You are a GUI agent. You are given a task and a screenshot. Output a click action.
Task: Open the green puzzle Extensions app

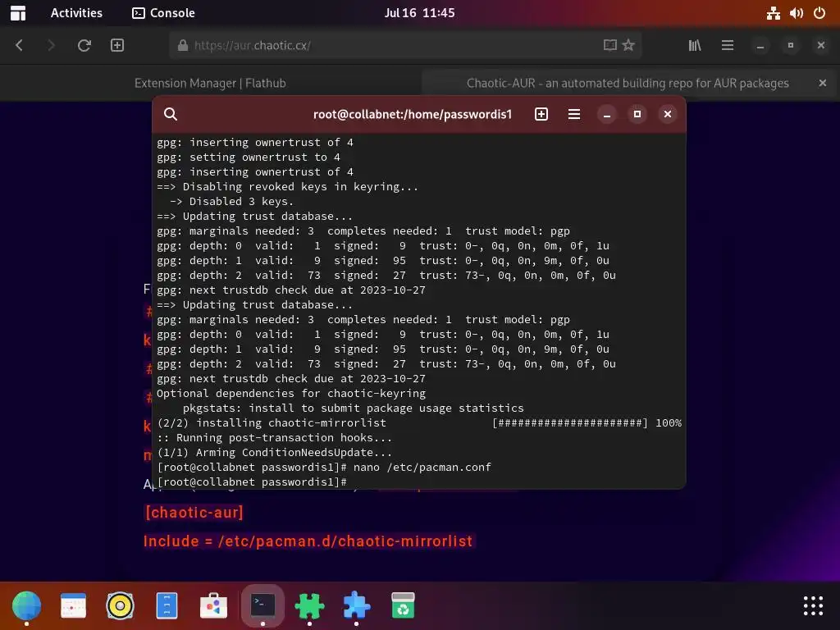click(309, 606)
